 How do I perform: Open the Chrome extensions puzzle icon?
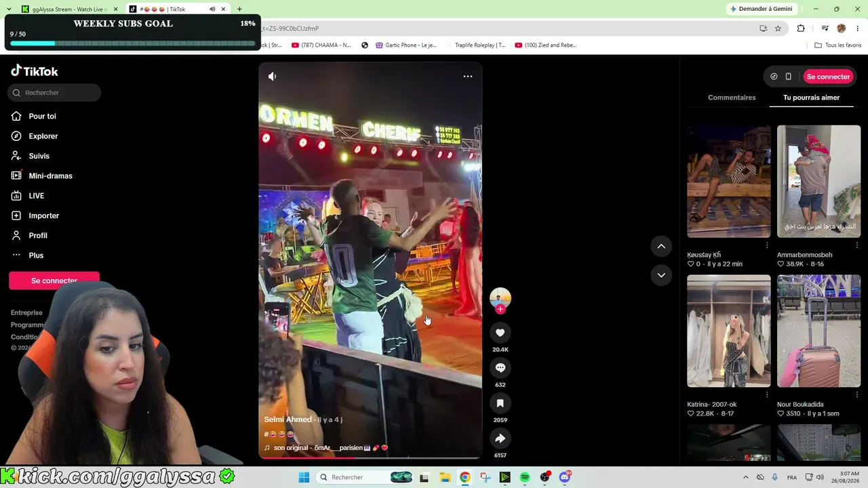(x=801, y=28)
